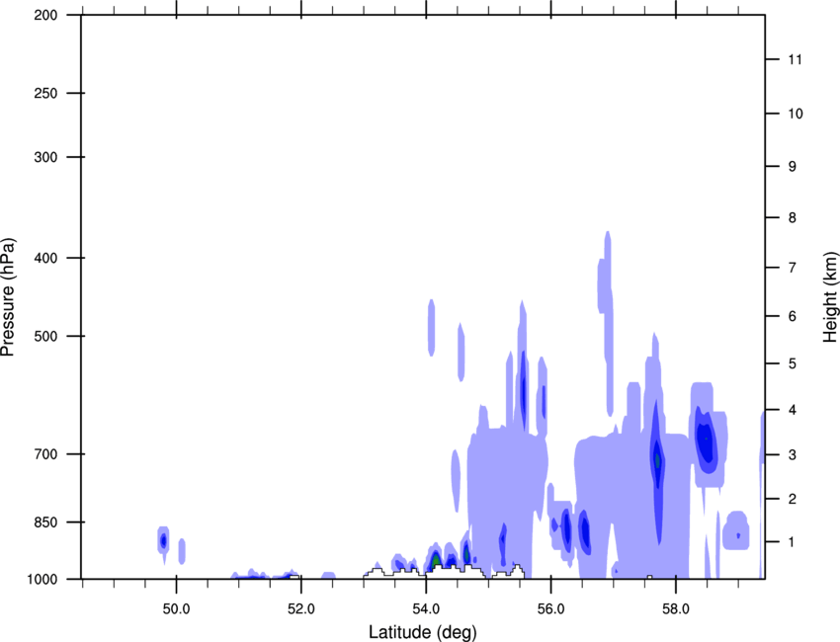Click the 250 pressure tick label
The image size is (840, 642).
click(45, 93)
